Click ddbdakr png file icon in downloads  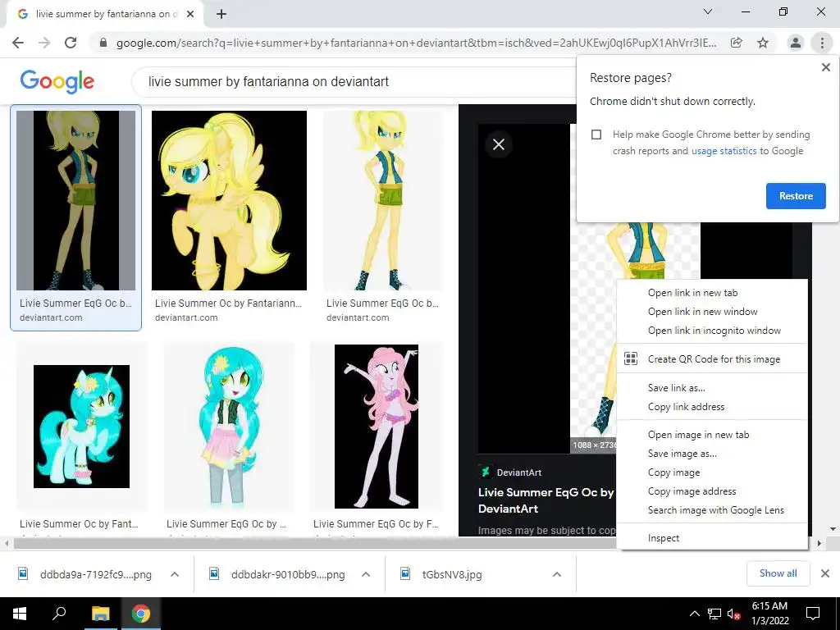214,574
